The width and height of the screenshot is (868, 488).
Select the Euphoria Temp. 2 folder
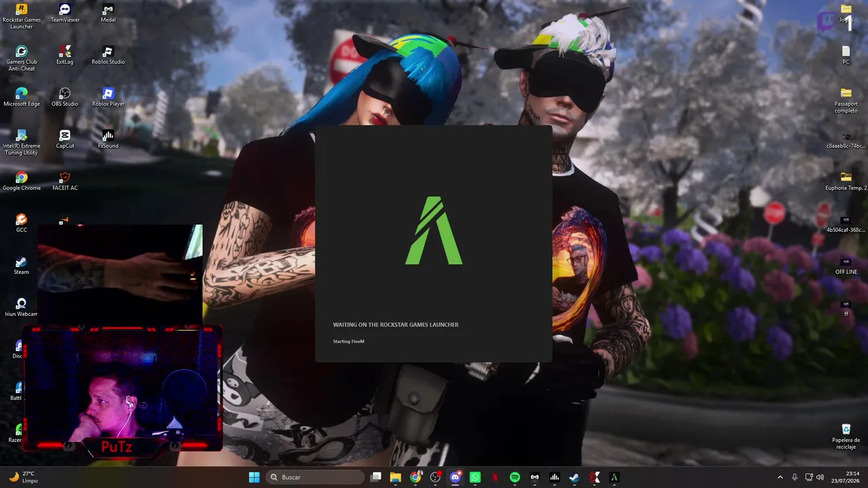click(x=846, y=181)
